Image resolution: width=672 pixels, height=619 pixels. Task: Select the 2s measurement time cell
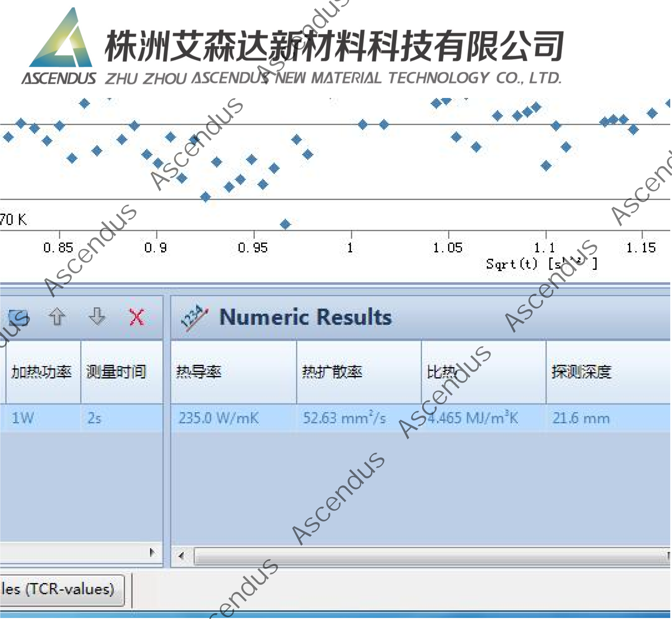pyautogui.click(x=122, y=418)
